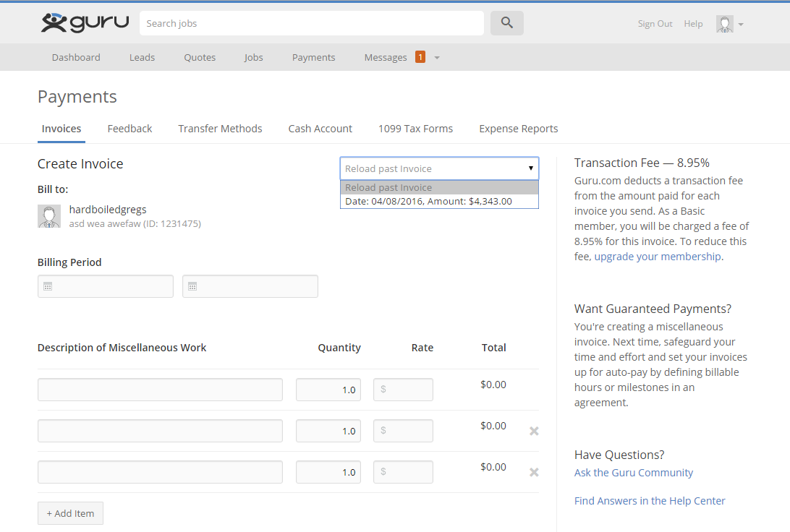View the 1099 Tax Forms tab

416,129
